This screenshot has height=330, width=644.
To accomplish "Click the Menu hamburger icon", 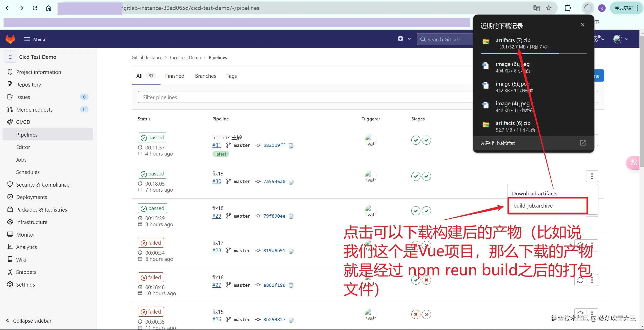I will (27, 39).
